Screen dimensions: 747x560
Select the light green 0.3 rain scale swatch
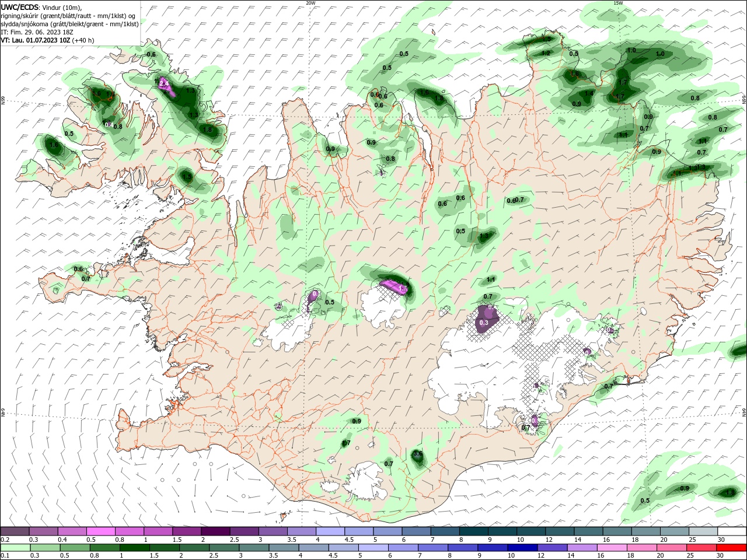45,548
